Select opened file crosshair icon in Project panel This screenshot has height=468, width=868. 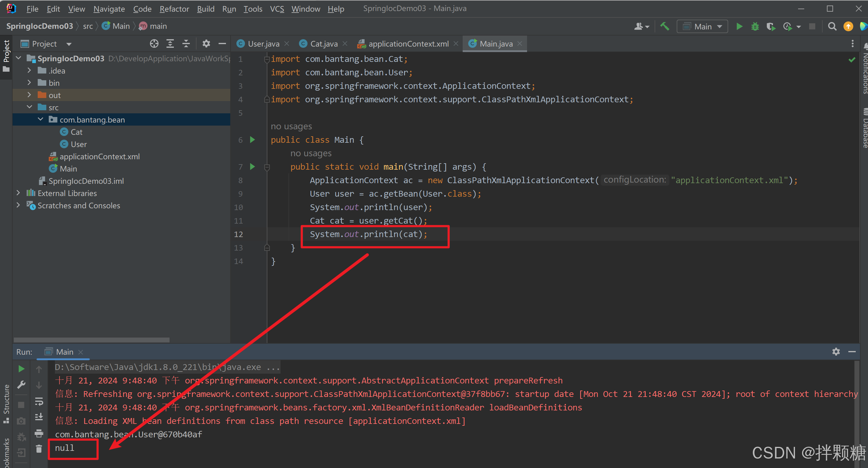point(154,44)
